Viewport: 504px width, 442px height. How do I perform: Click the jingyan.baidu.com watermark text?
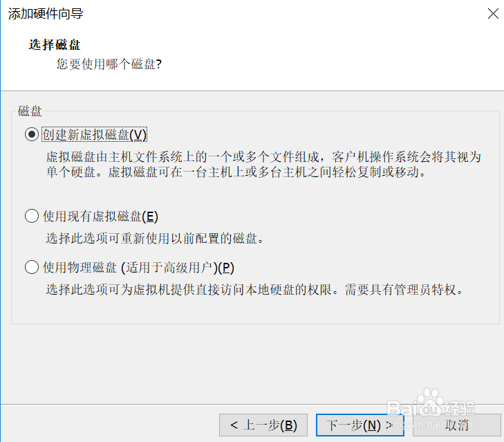[434, 425]
